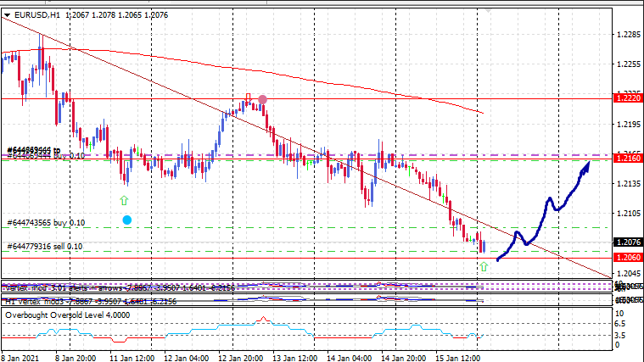The width and height of the screenshot is (644, 362).
Task: Click the 1.2045 price scale label
Action: tap(629, 273)
